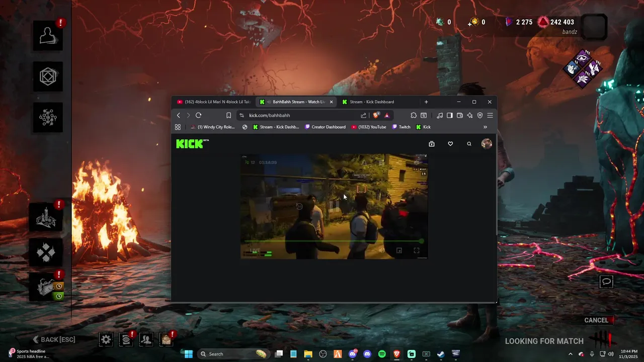
Task: Open the (1032) YouTube bookmark
Action: (x=369, y=127)
